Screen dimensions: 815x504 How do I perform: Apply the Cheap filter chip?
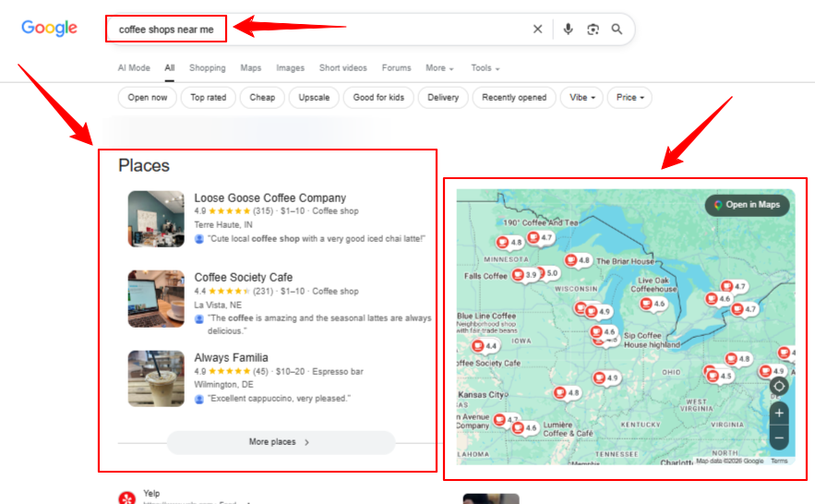click(262, 98)
